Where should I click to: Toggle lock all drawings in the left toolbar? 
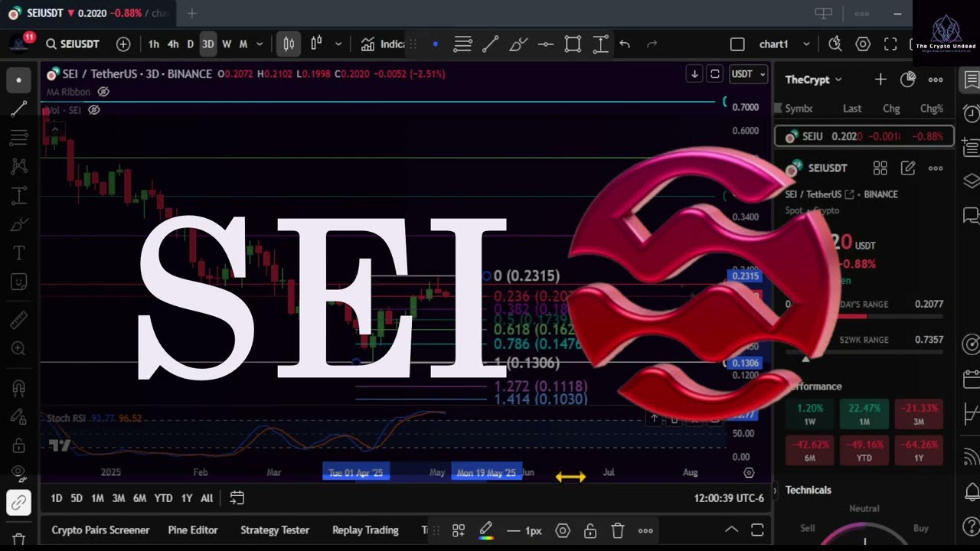point(19,445)
